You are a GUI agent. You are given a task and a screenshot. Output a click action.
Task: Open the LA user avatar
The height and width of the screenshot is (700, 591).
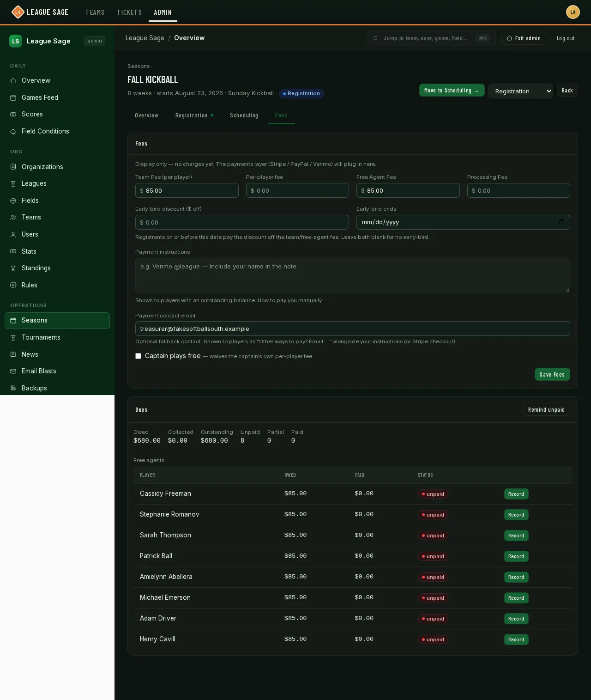tap(573, 12)
